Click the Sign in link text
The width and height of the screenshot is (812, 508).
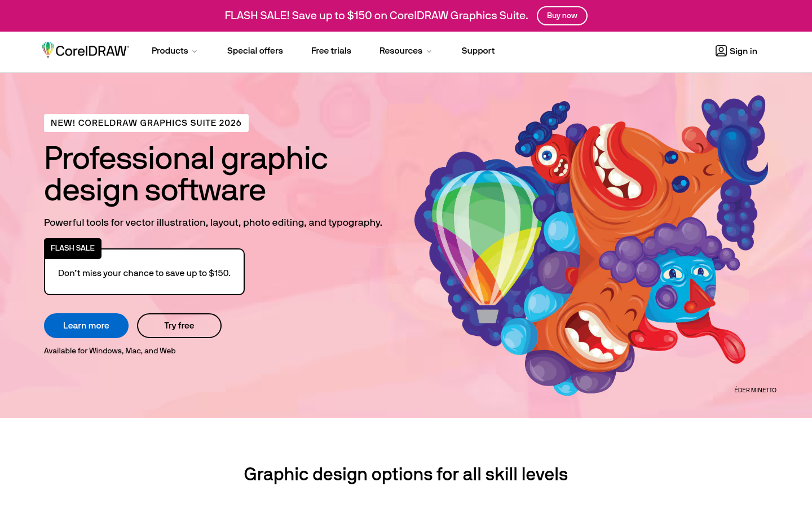743,51
